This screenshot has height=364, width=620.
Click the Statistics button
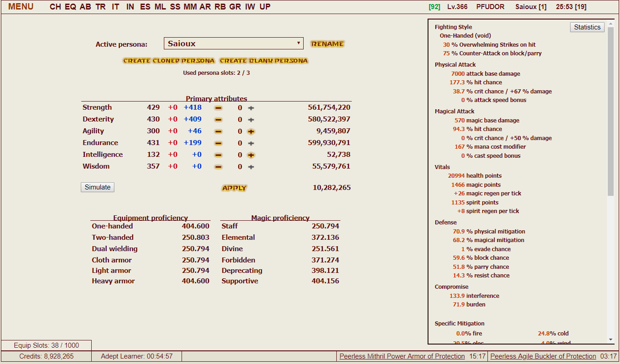click(587, 27)
